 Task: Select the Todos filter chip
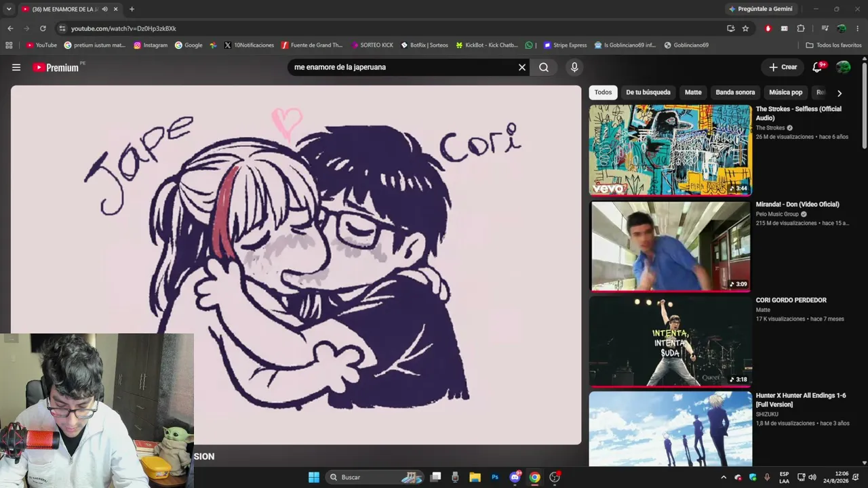(x=603, y=92)
